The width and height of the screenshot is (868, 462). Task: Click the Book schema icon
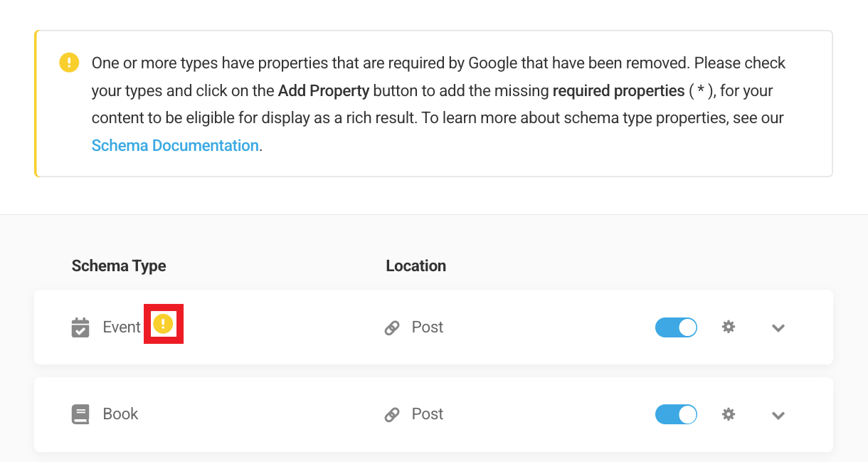click(x=80, y=414)
